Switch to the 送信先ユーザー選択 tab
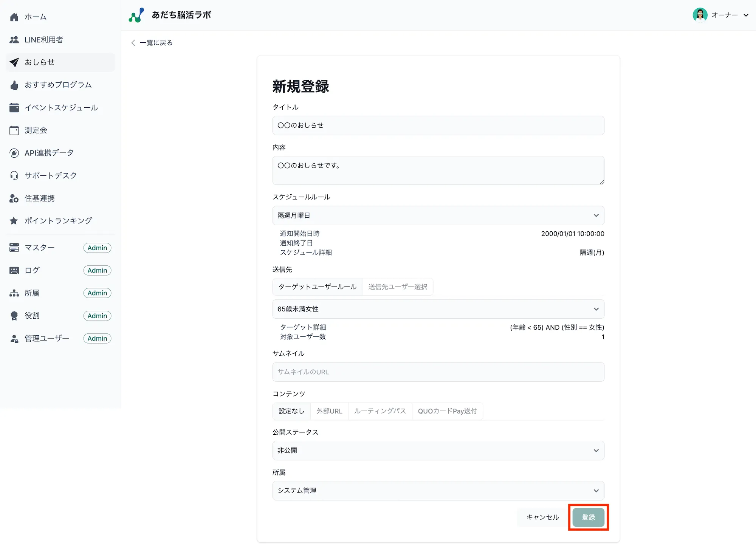The width and height of the screenshot is (756, 550). (398, 287)
